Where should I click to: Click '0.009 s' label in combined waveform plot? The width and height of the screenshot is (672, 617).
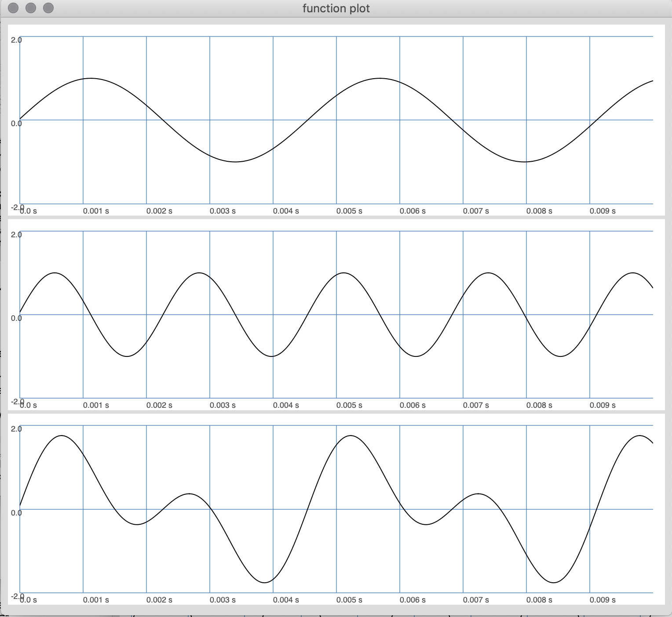tap(603, 600)
